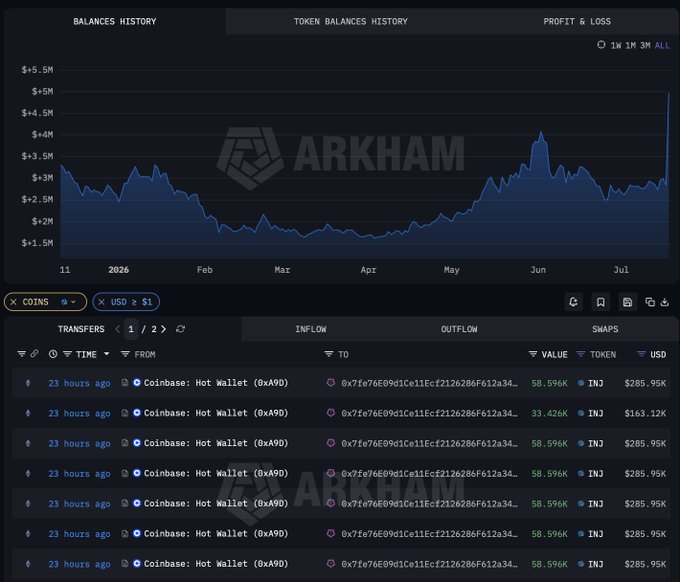This screenshot has width=680, height=582.
Task: Open the TO column filter
Action: pos(329,354)
